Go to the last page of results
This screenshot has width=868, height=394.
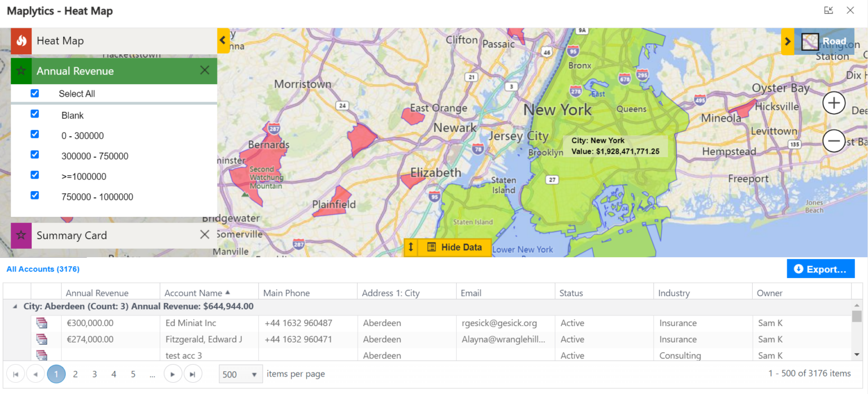pyautogui.click(x=192, y=374)
